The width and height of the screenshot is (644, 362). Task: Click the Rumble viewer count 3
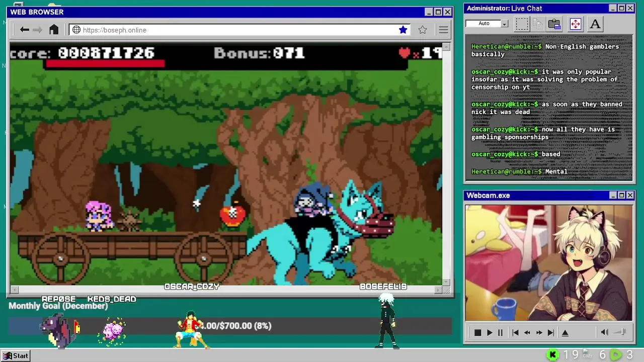click(629, 355)
